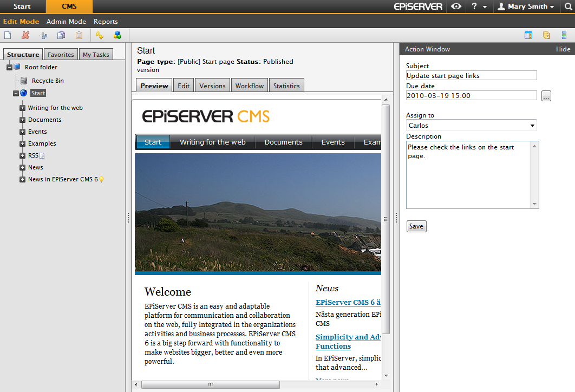Click the RSS document icon
The width and height of the screenshot is (575, 392).
coord(42,155)
